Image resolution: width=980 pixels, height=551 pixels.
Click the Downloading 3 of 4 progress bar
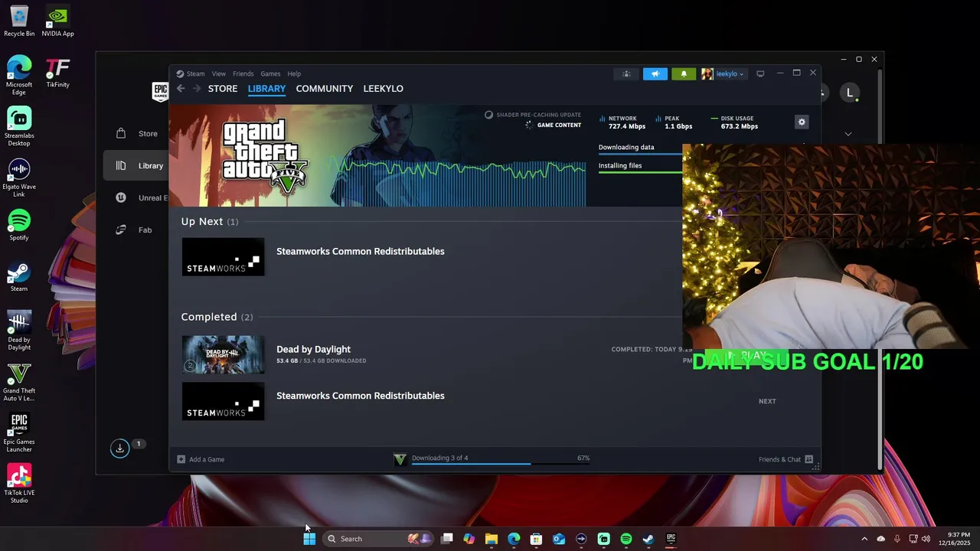[x=500, y=464]
